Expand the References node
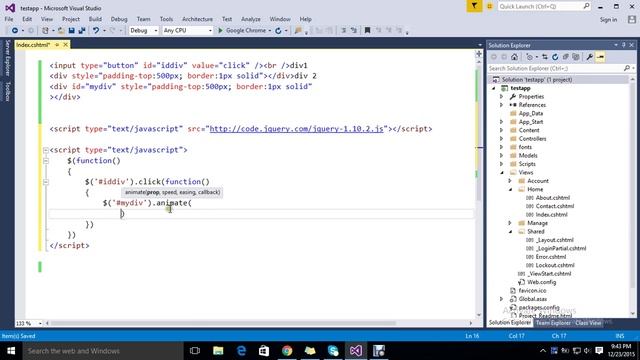This screenshot has height=360, width=640. [x=502, y=105]
